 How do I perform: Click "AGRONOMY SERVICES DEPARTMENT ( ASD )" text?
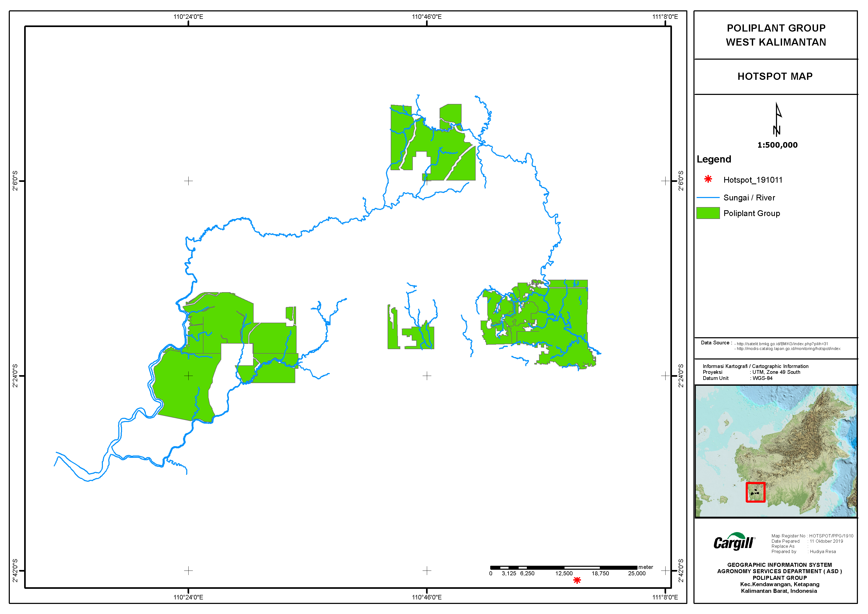click(779, 571)
